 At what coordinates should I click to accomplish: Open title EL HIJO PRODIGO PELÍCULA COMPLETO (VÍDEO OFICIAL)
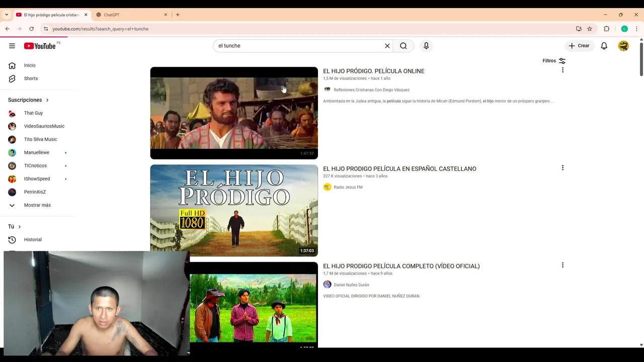pos(401,266)
